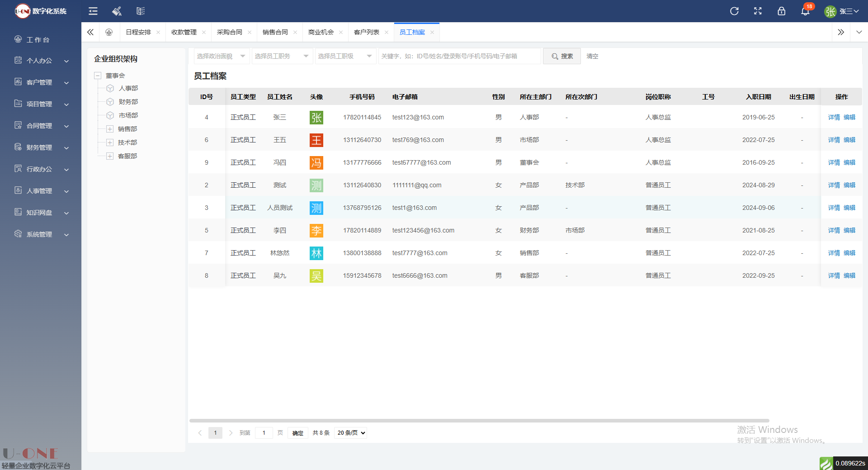Focus the go-to page number input
This screenshot has height=470, width=868.
tap(264, 433)
